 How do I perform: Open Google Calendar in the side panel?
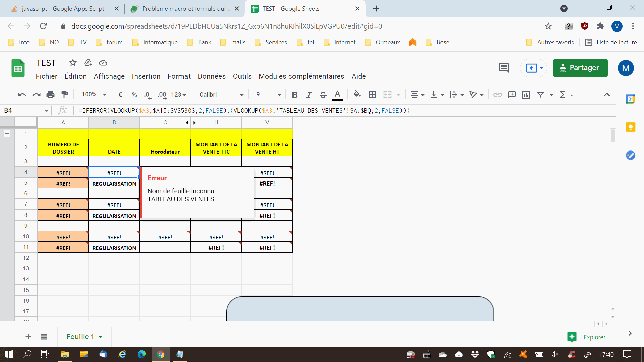tap(630, 99)
